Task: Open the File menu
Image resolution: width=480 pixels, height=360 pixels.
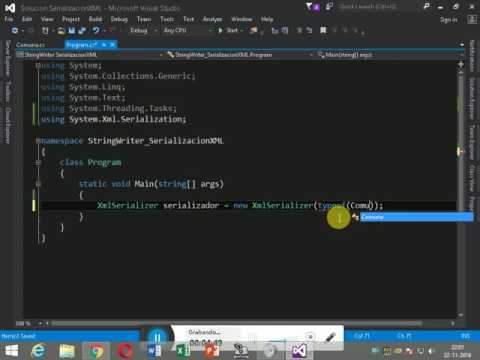Action: point(9,19)
